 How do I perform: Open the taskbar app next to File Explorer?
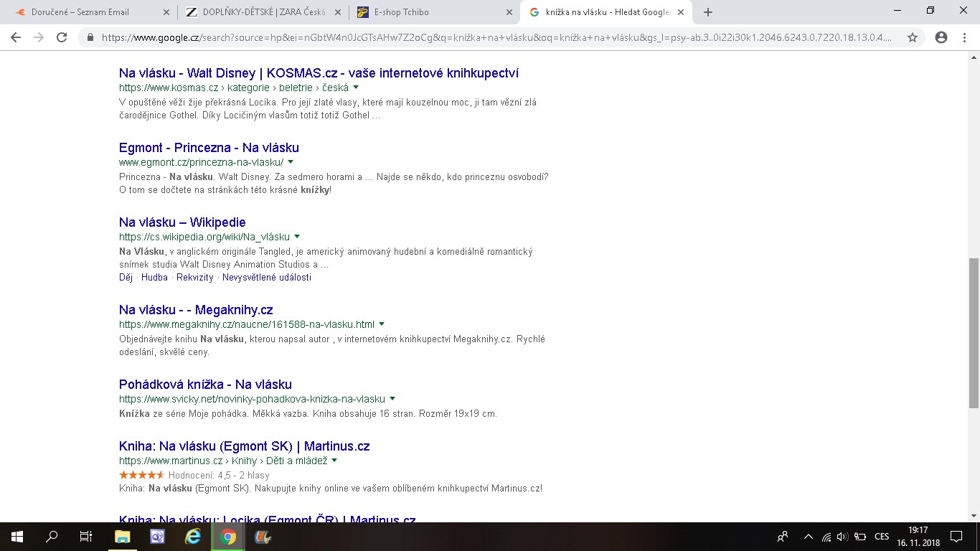point(158,537)
